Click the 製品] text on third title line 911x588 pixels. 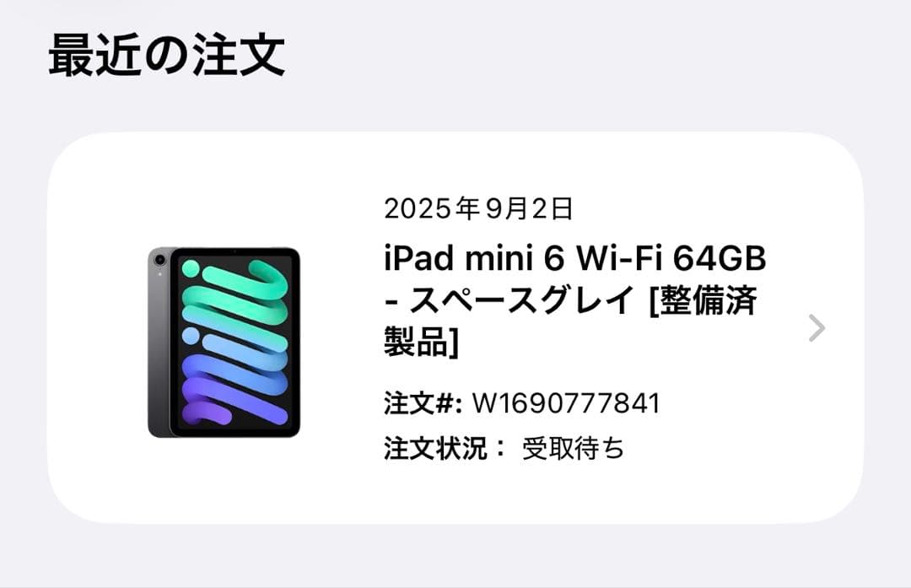[x=422, y=342]
